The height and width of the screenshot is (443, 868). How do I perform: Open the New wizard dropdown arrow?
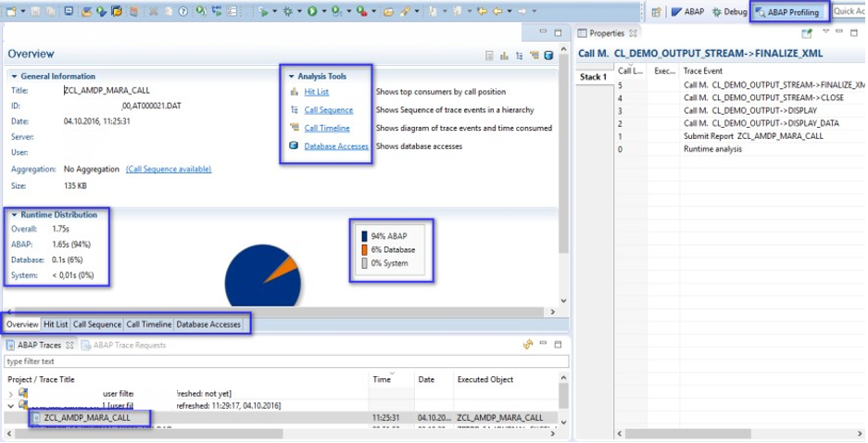23,12
